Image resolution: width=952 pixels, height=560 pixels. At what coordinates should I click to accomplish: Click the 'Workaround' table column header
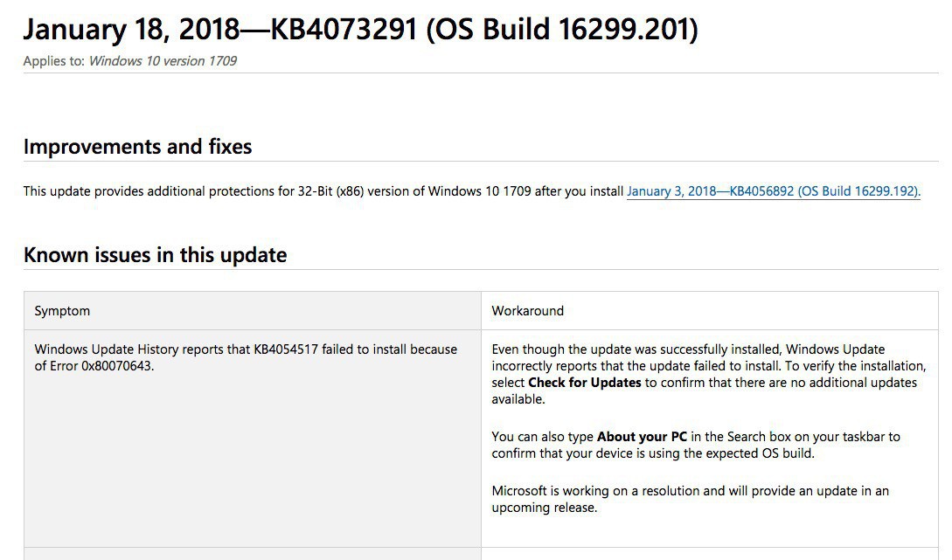[x=527, y=311]
